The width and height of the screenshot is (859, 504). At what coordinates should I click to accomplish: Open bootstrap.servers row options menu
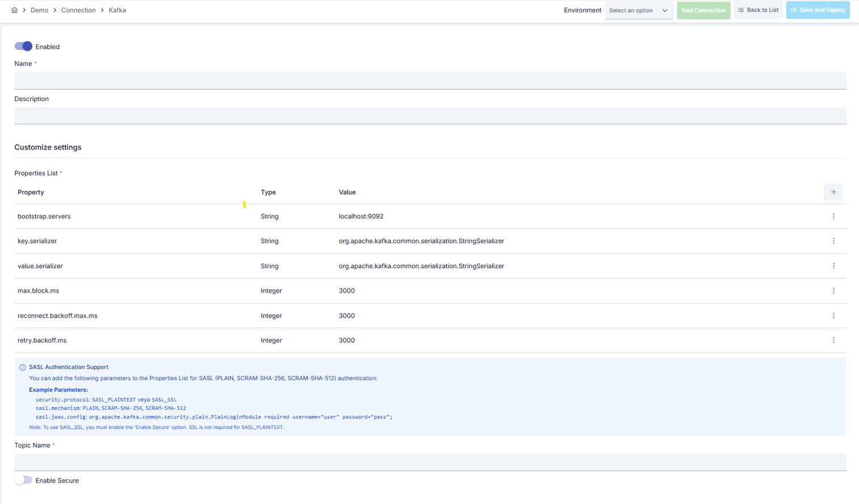(x=833, y=217)
